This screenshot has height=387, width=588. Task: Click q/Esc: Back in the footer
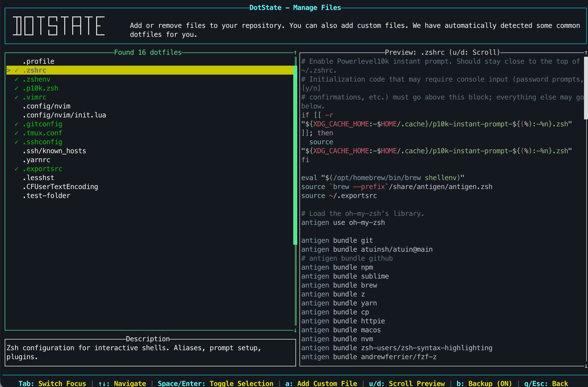click(x=546, y=383)
